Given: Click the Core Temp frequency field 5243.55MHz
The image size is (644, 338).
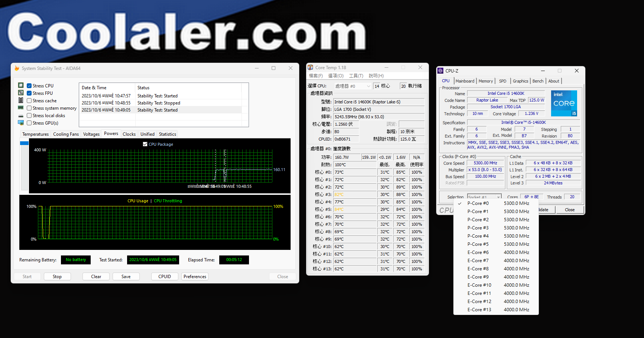Looking at the screenshot, I should (x=379, y=117).
